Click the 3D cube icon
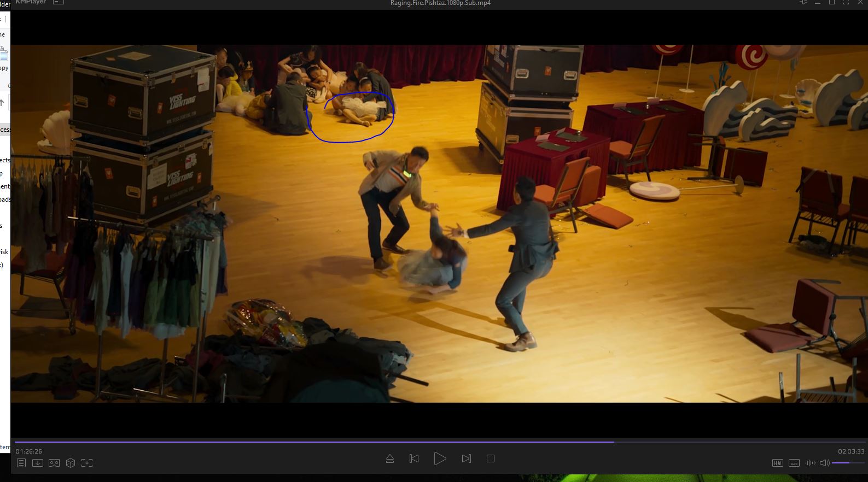 71,463
